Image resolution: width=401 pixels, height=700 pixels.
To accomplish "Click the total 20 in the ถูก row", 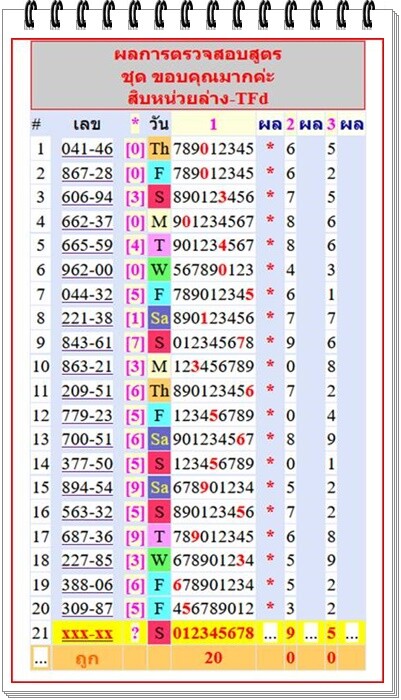I will point(213,658).
